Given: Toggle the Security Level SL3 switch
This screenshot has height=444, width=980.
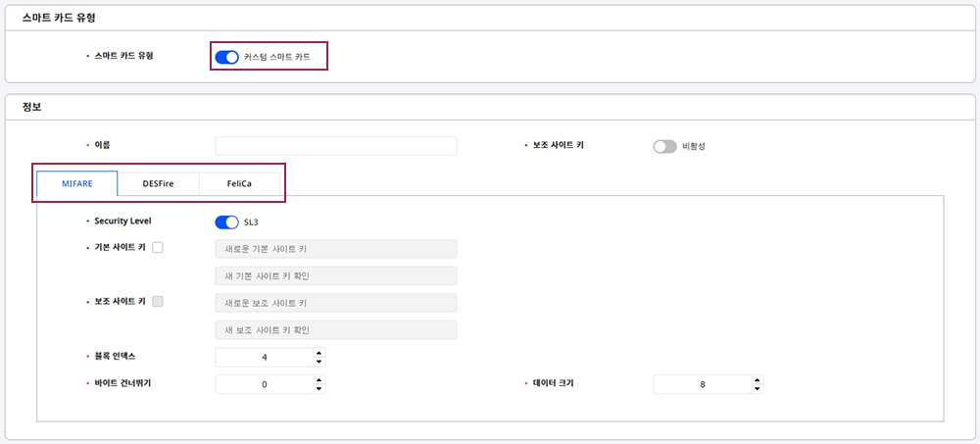Looking at the screenshot, I should click(x=226, y=222).
